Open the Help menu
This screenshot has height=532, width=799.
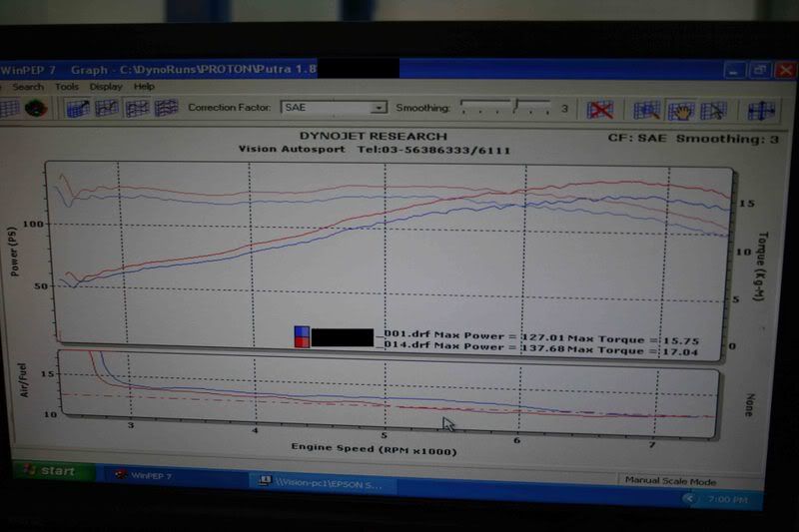click(x=144, y=87)
